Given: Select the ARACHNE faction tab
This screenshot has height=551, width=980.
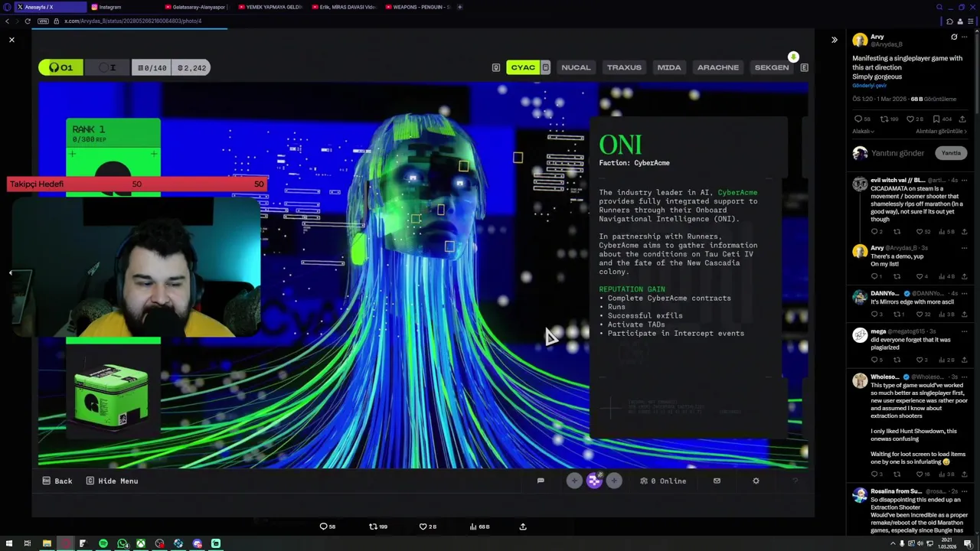Looking at the screenshot, I should click(x=717, y=67).
